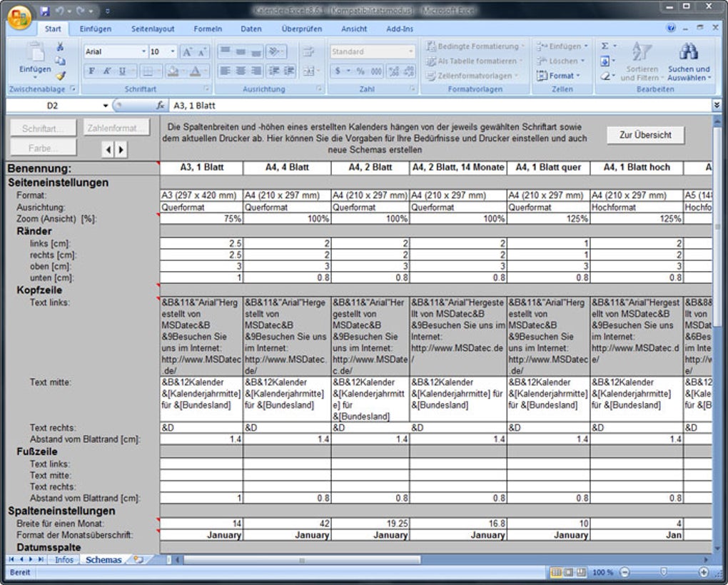728x585 pixels.
Task: Open the Zwischenablage dialog launcher
Action: click(x=73, y=88)
